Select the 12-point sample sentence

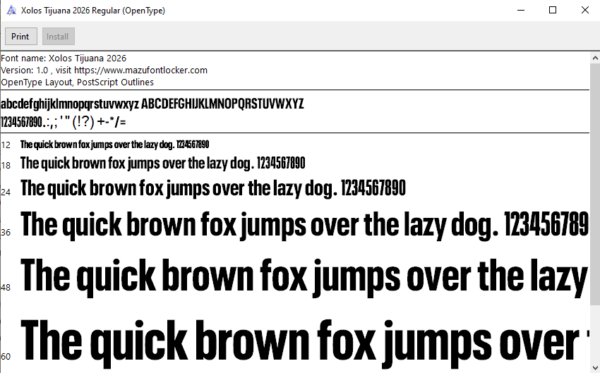tap(114, 145)
